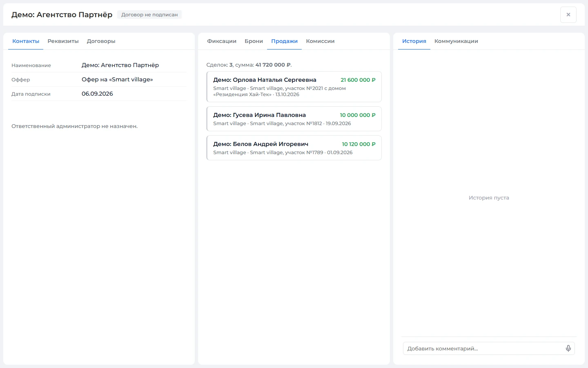Click the Наименование field label
Image resolution: width=588 pixels, height=368 pixels.
click(x=31, y=65)
